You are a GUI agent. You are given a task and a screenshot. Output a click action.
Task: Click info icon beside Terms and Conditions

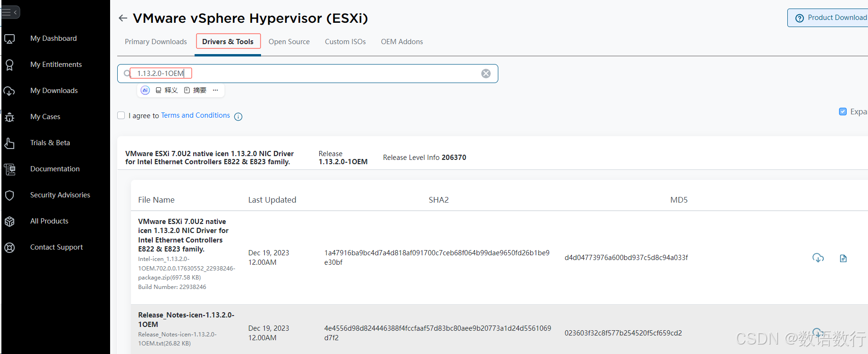[238, 117]
